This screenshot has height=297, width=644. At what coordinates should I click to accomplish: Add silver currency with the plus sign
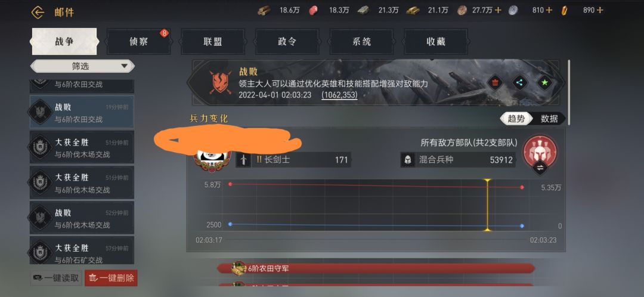pos(549,10)
